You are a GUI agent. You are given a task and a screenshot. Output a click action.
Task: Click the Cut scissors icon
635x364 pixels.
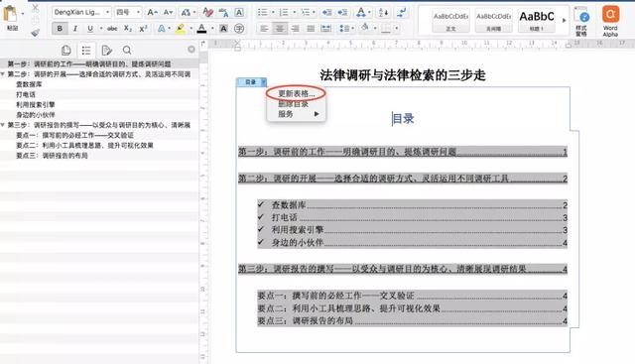point(36,8)
